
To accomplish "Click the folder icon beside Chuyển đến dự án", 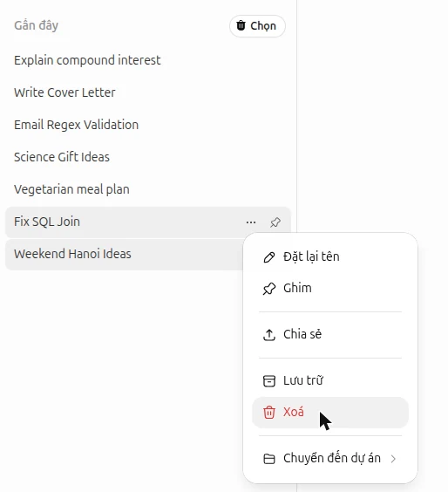I will (x=269, y=459).
